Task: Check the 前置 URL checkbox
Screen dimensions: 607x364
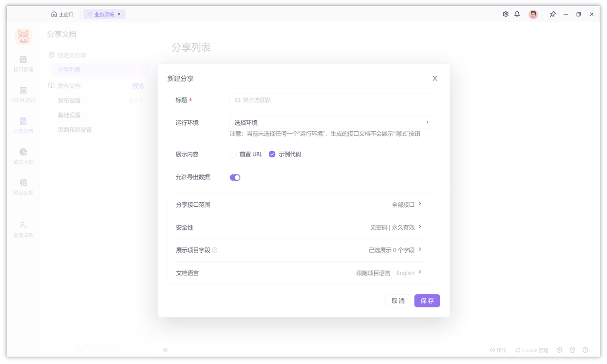Action: tap(233, 154)
